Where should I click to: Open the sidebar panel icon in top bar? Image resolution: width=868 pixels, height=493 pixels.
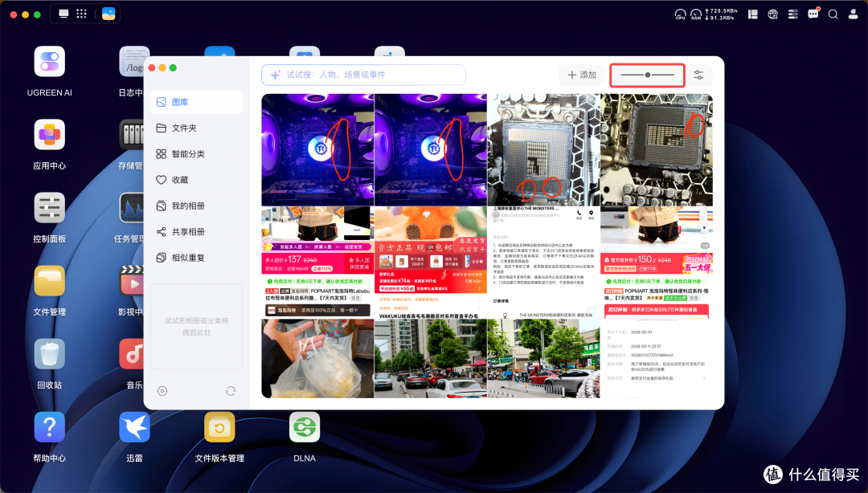[753, 14]
